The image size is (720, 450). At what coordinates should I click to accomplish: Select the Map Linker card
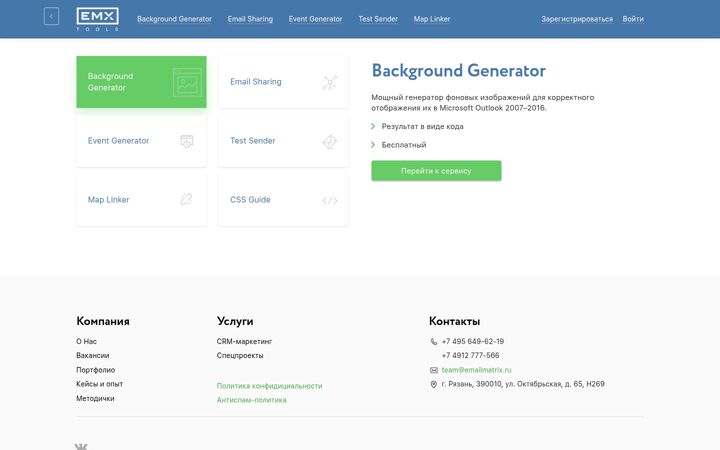pyautogui.click(x=141, y=200)
